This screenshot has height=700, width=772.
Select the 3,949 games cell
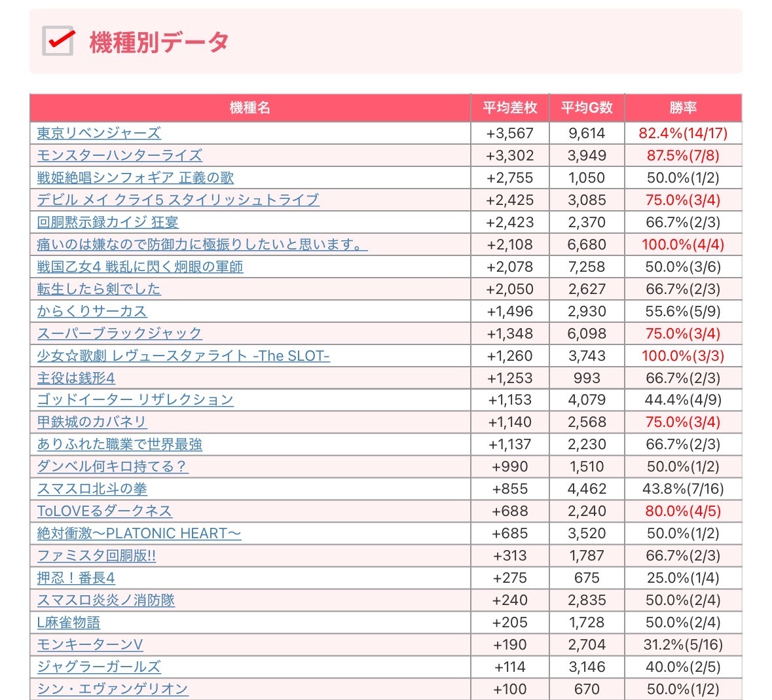pyautogui.click(x=587, y=155)
